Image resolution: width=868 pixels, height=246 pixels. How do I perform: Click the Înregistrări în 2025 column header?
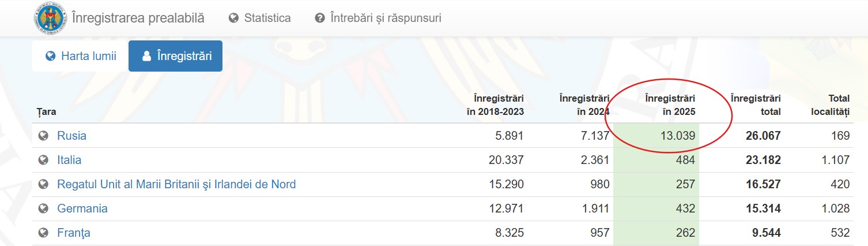[670, 105]
